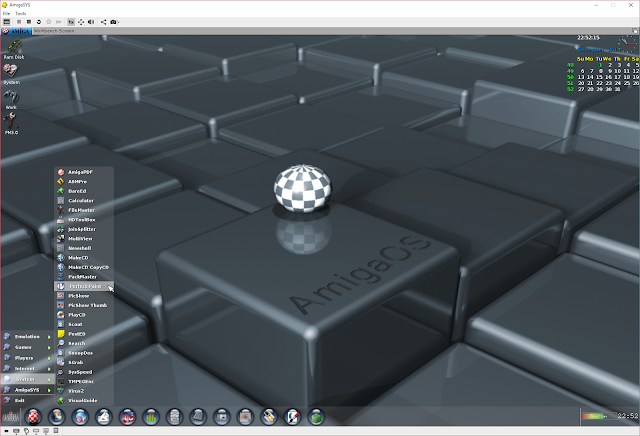Open VisualGuide from the System menu
The width and height of the screenshot is (640, 436).
[84, 400]
